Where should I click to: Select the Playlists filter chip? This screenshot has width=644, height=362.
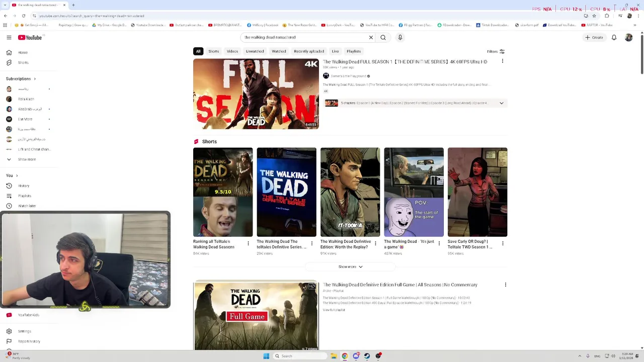point(354,51)
